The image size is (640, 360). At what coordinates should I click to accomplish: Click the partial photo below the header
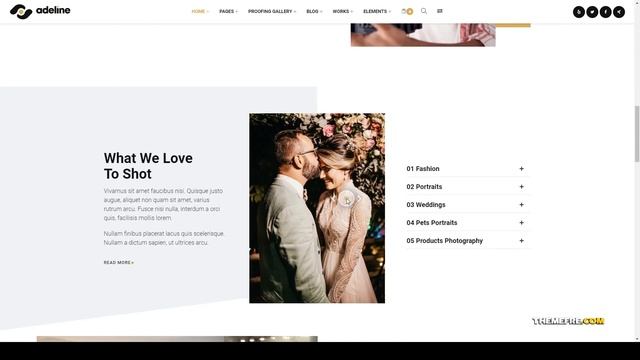[x=423, y=35]
